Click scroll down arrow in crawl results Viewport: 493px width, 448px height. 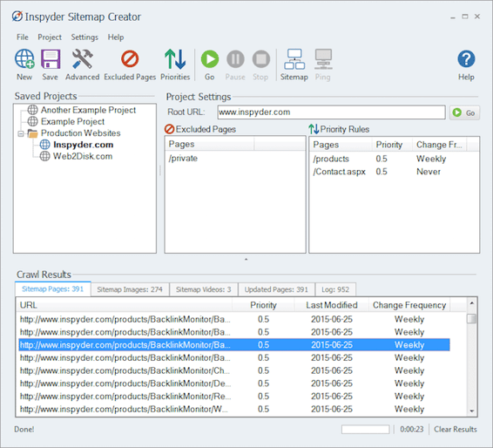tap(471, 411)
